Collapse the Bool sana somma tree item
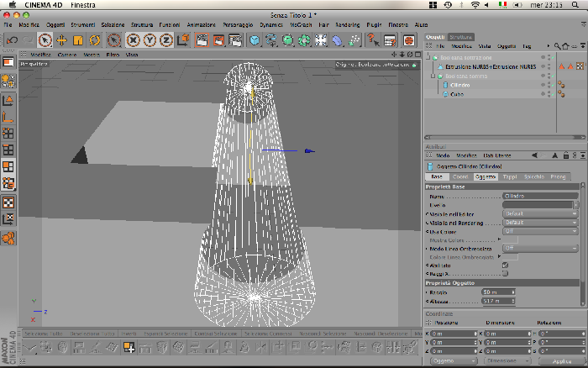 433,76
